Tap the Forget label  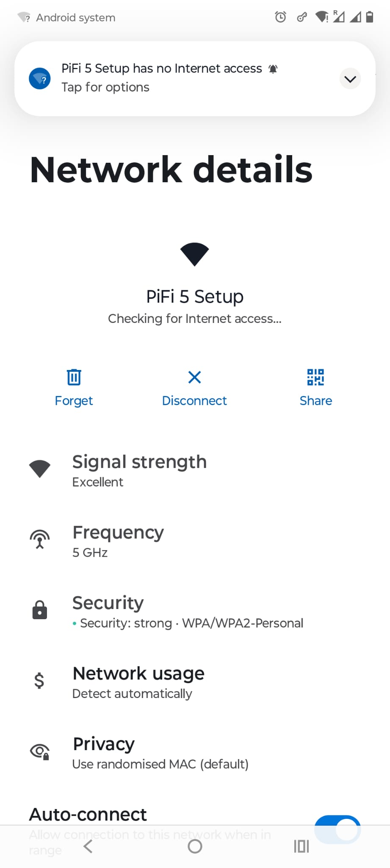[74, 401]
